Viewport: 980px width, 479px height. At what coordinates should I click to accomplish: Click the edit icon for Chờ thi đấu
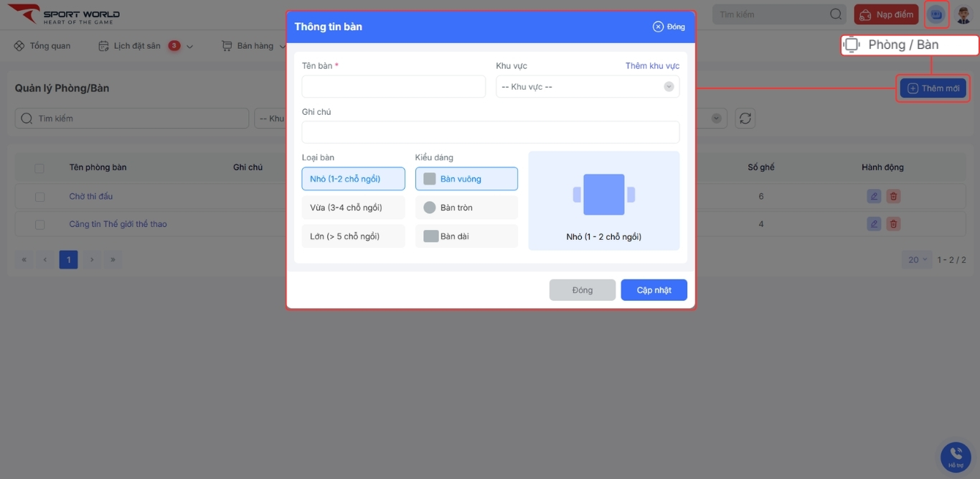(873, 196)
